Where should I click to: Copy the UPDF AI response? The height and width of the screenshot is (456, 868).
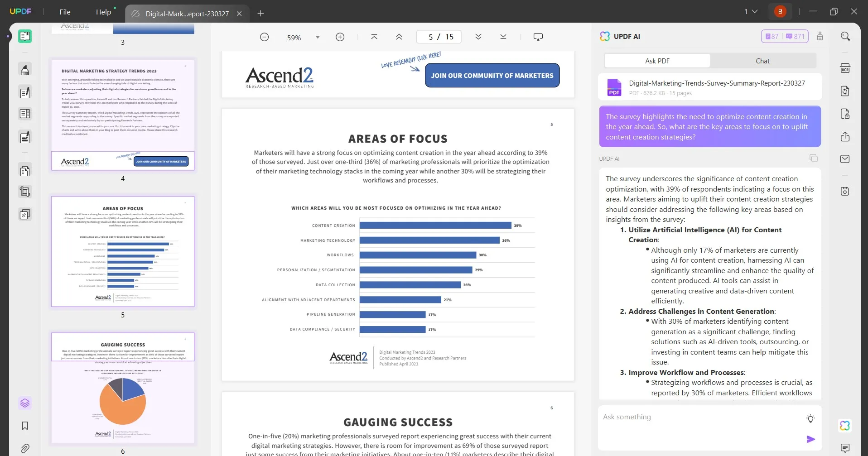pos(814,158)
